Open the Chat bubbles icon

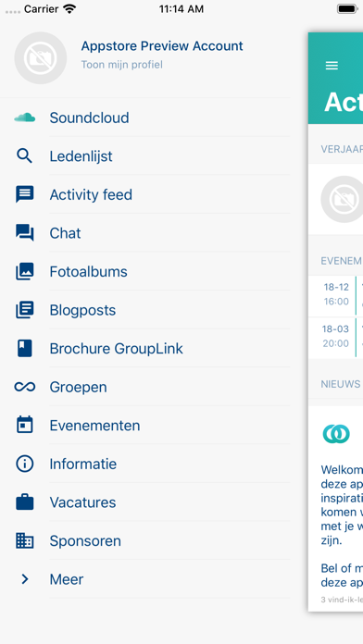point(25,233)
